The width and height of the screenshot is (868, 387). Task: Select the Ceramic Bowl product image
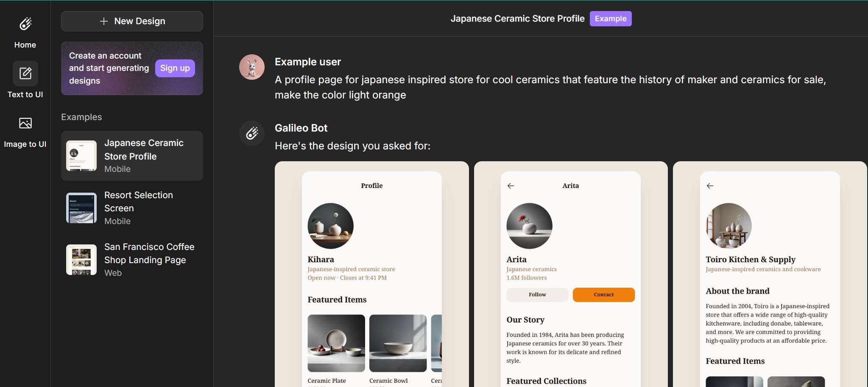398,343
